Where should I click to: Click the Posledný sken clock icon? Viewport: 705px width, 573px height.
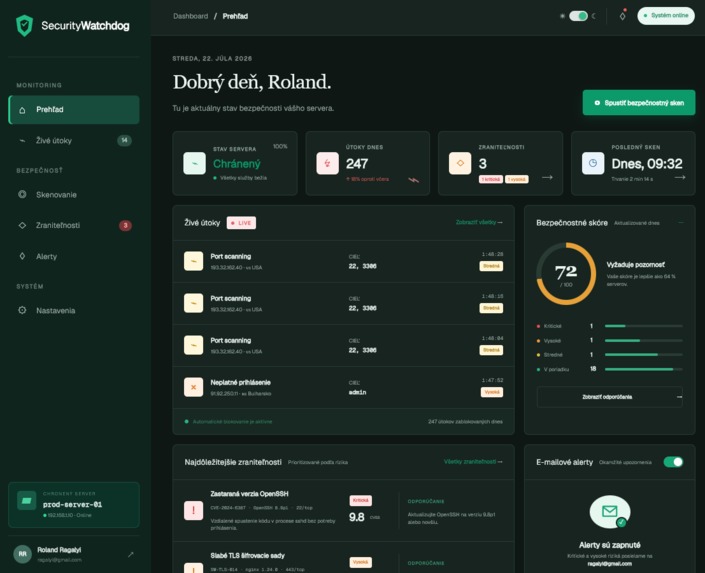[x=593, y=163]
